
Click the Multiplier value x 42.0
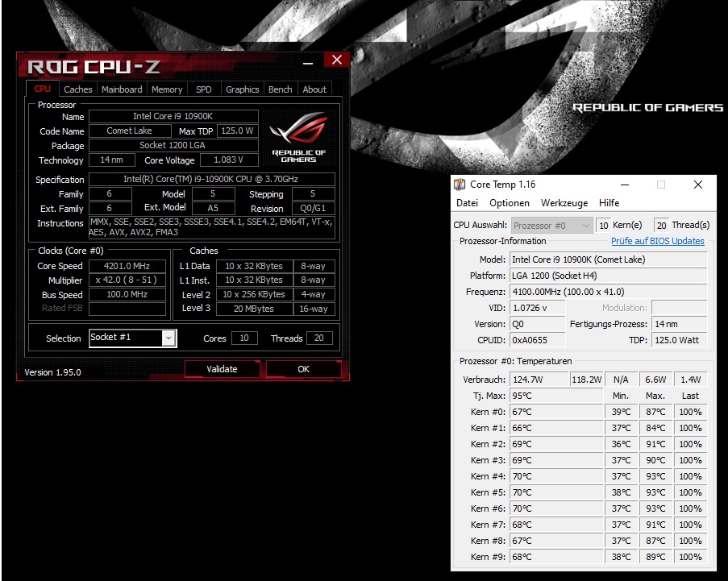tap(127, 280)
